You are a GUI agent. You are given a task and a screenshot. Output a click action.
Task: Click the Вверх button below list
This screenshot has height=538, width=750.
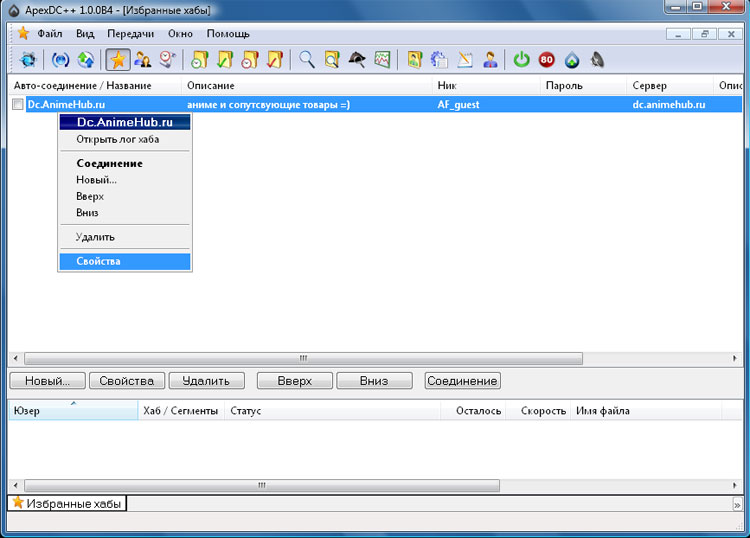295,381
